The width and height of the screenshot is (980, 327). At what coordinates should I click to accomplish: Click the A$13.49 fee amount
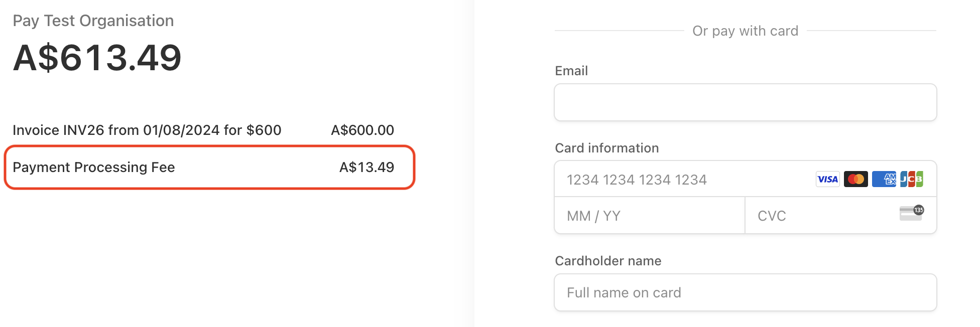pos(366,167)
